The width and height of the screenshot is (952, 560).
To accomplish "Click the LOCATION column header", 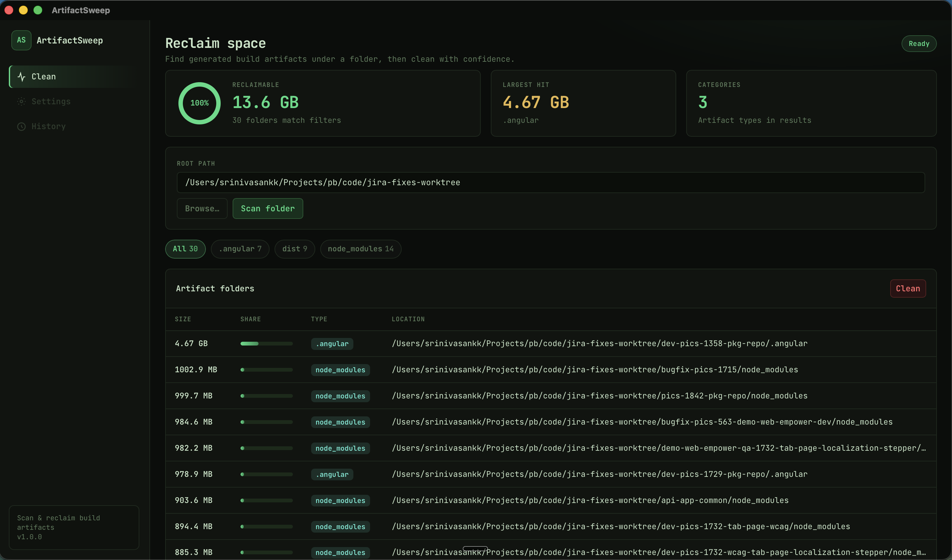I will (x=408, y=319).
